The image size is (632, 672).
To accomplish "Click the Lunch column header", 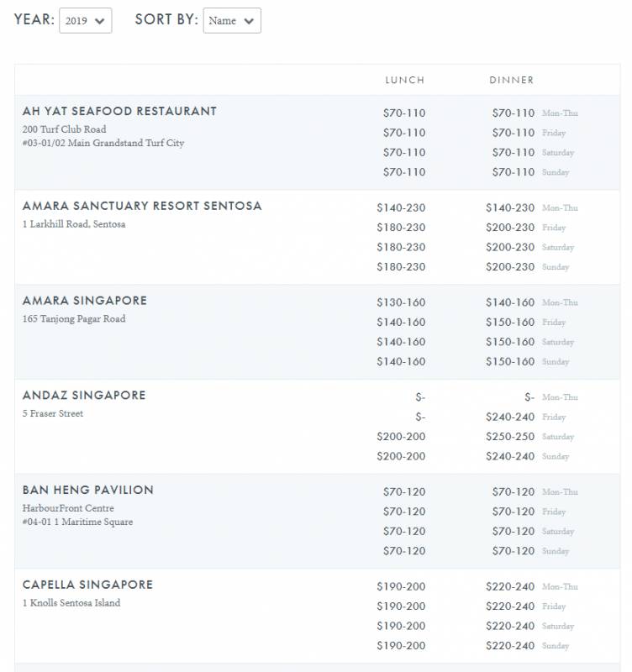I will [x=404, y=80].
